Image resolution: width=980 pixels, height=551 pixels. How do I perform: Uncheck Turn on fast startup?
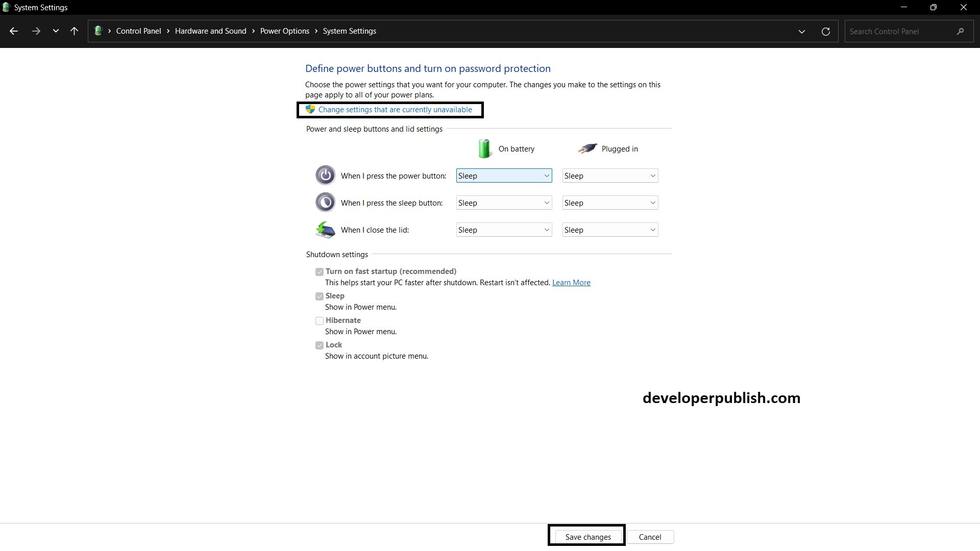[x=319, y=271]
